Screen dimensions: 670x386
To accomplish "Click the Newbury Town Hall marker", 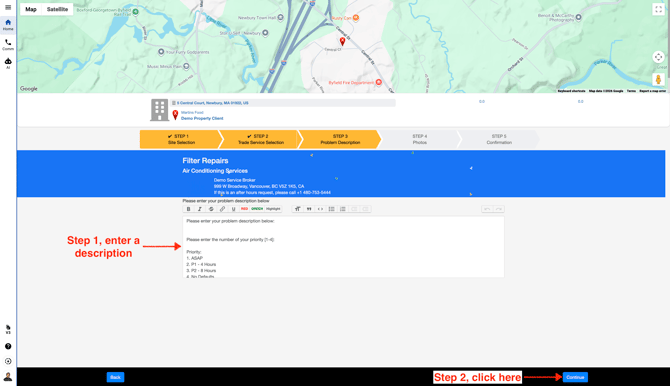I will tap(280, 18).
